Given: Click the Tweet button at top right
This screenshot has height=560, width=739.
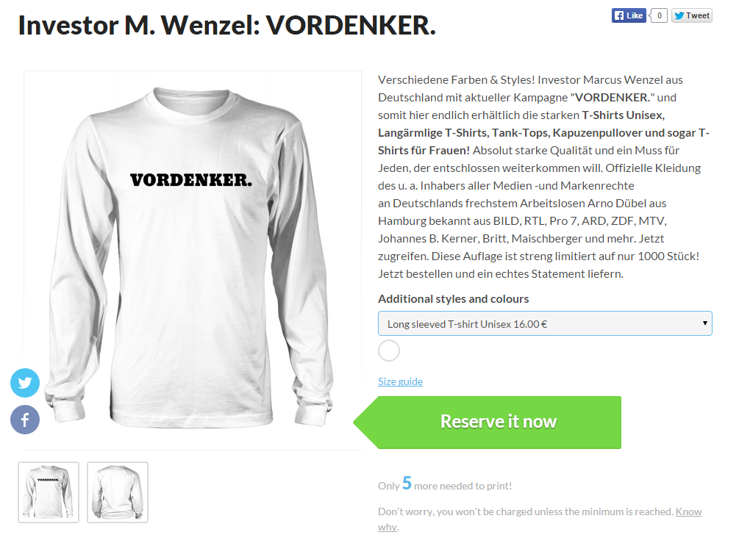Looking at the screenshot, I should 691,15.
